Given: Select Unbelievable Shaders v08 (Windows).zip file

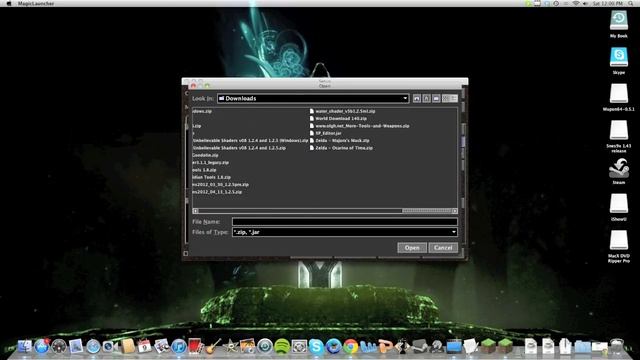Looking at the screenshot, I should (x=250, y=140).
